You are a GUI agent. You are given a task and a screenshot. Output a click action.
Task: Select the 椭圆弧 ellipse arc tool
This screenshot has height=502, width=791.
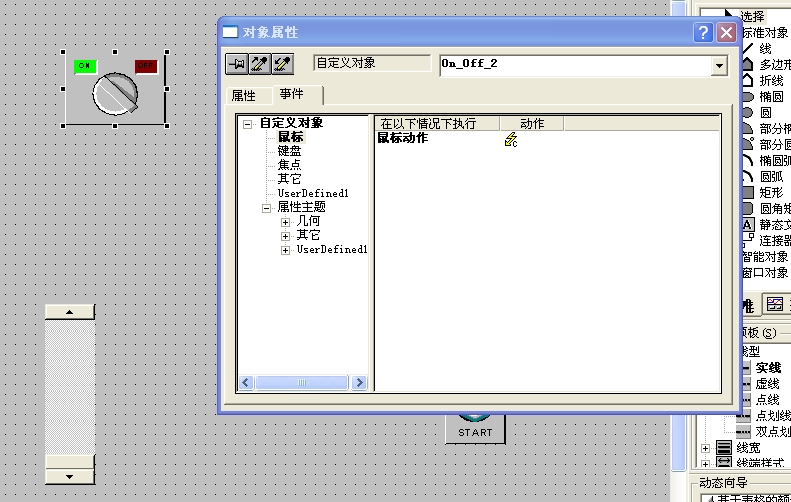coord(748,160)
